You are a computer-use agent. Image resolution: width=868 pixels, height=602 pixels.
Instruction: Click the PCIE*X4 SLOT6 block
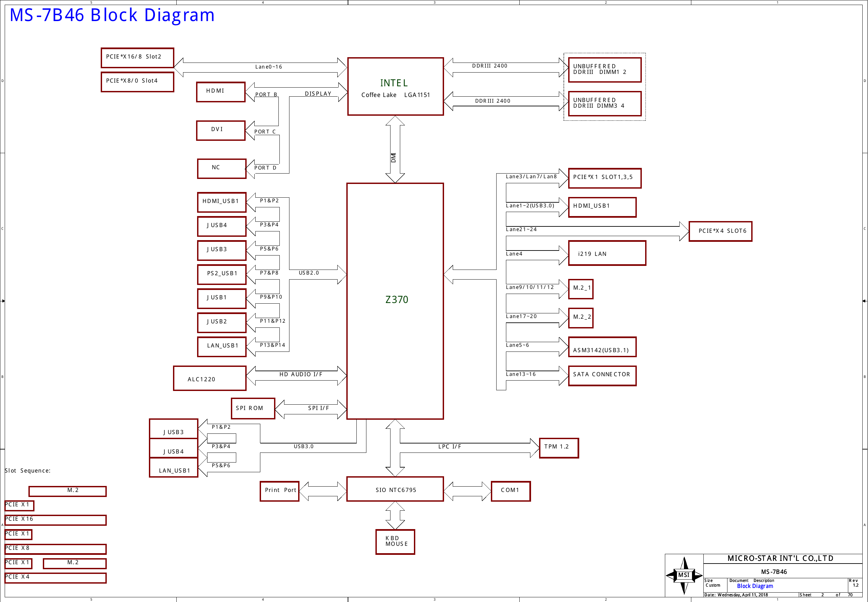coord(720,231)
